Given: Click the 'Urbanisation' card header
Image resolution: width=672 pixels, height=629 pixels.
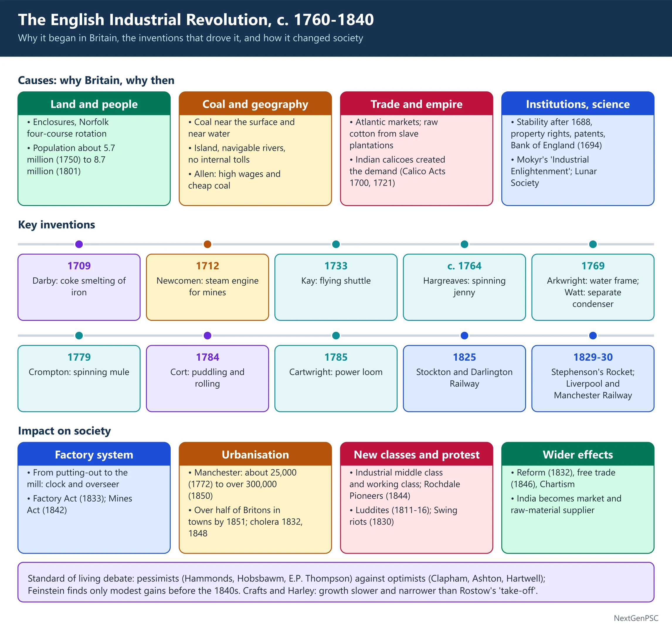Looking at the screenshot, I should pos(255,454).
